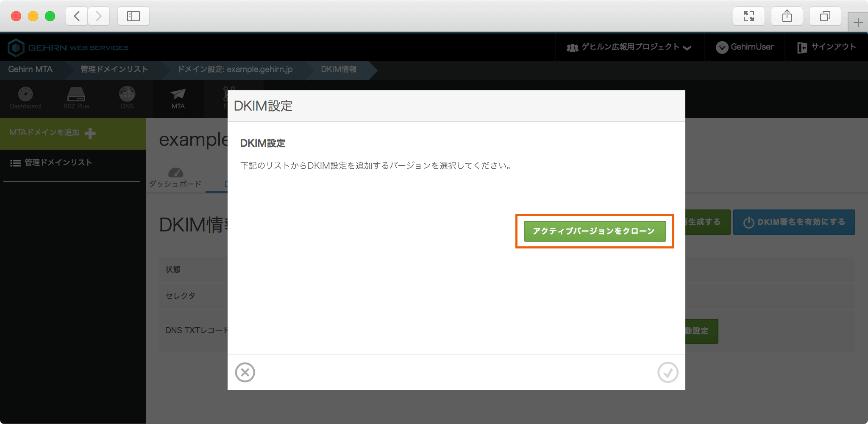Open the RS2 Plus service icon
The width and height of the screenshot is (868, 424).
(76, 94)
